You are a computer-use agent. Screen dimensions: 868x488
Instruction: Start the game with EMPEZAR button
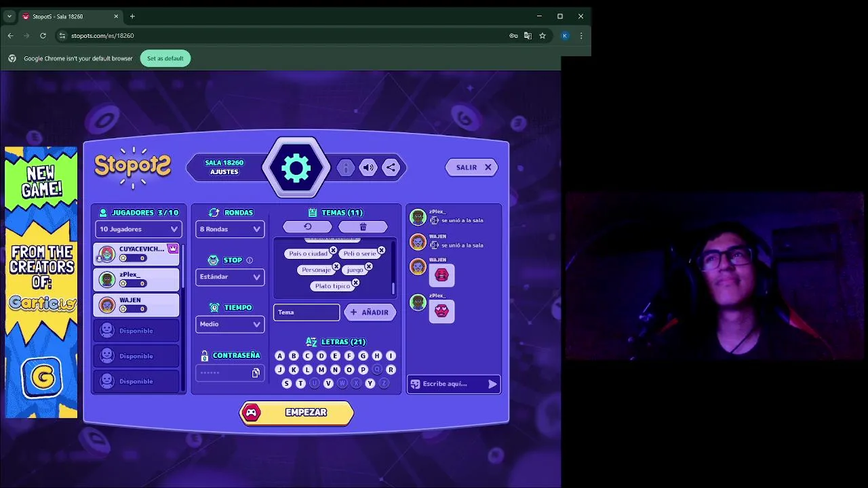[296, 412]
